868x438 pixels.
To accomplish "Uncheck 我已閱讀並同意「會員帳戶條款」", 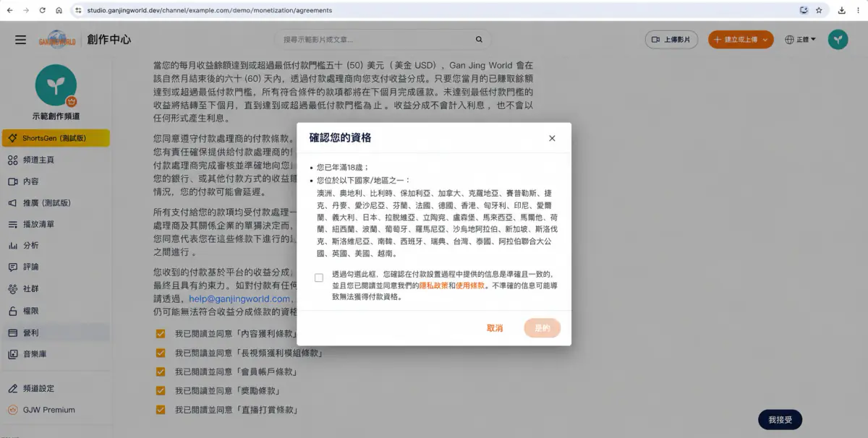I will pos(161,372).
